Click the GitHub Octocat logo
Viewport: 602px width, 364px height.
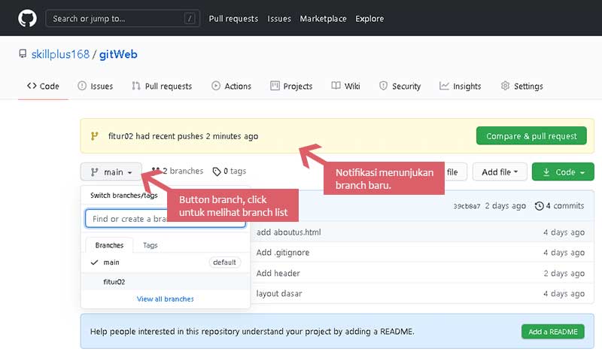27,18
